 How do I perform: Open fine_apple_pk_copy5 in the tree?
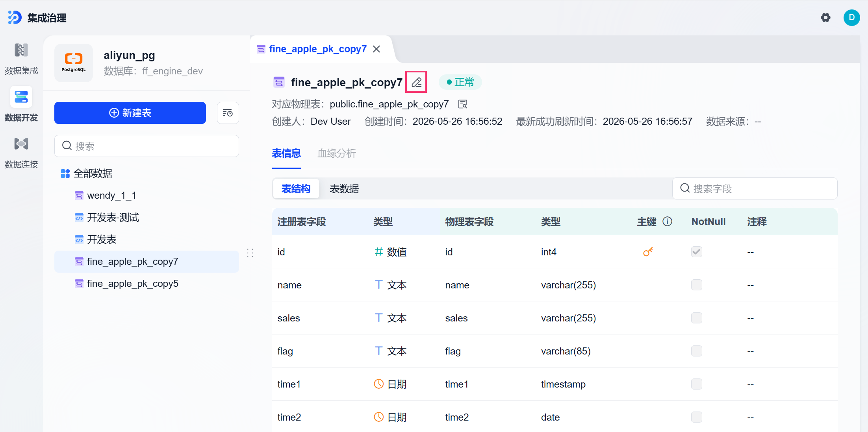(147, 284)
